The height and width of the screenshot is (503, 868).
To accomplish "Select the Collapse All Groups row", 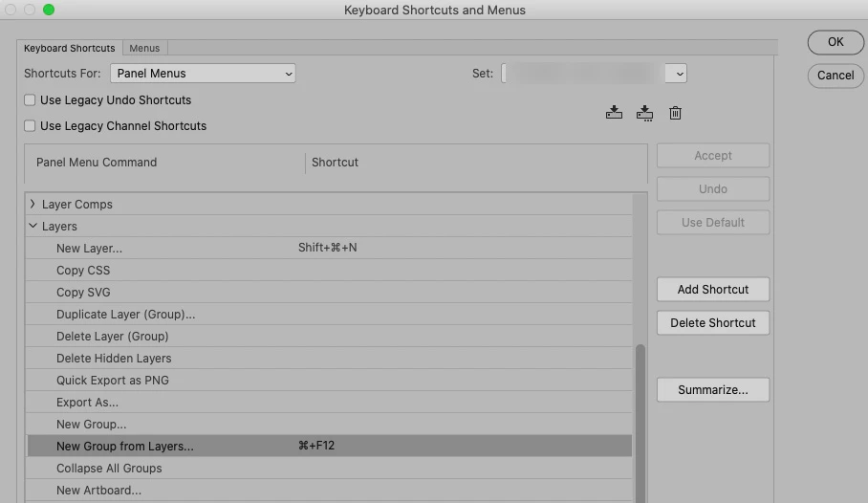I will [x=329, y=469].
